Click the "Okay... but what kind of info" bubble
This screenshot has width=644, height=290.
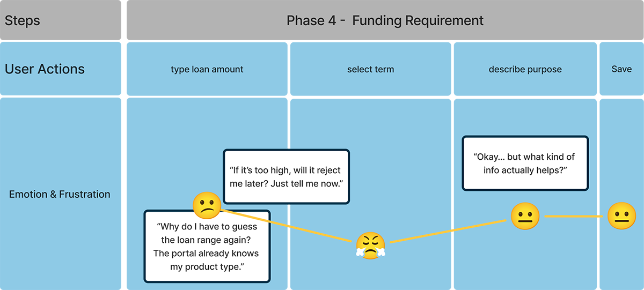(x=525, y=163)
